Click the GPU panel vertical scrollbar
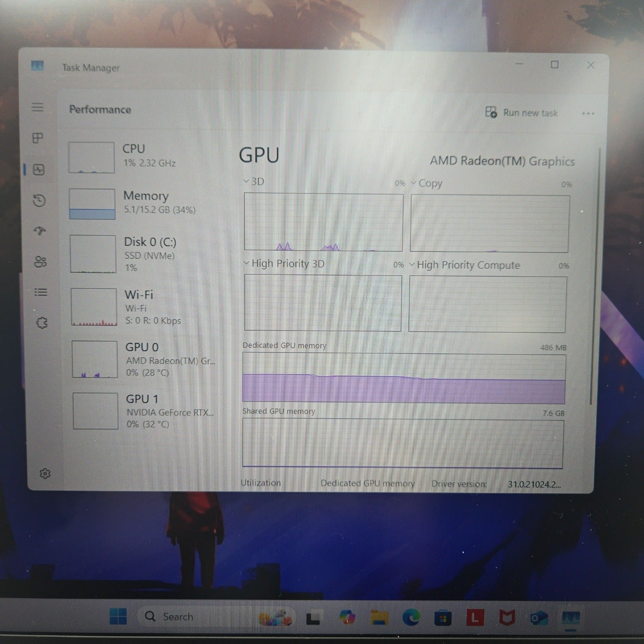The width and height of the screenshot is (644, 644). point(595,277)
